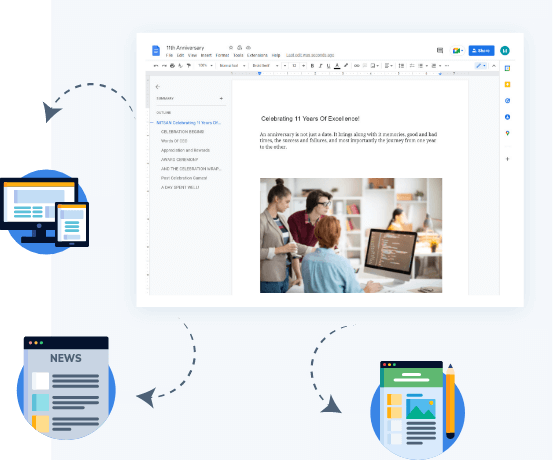Click the Checklist icon
Screen dimensions: 554x460
tap(412, 66)
